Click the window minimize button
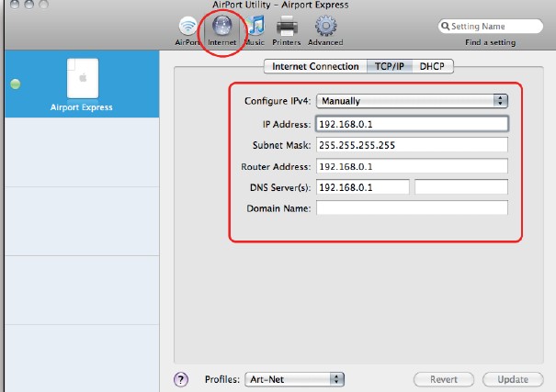This screenshot has height=392, width=556. pyautogui.click(x=29, y=4)
